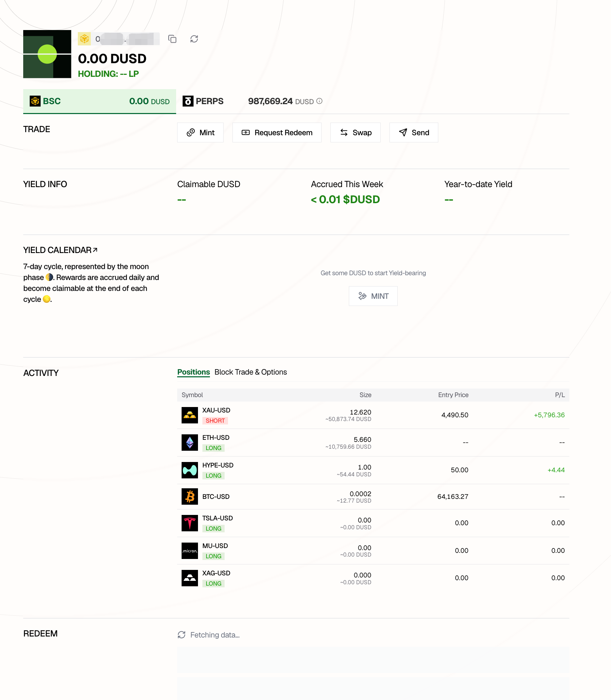
Task: Click the Claimable DUSD label
Action: (209, 184)
